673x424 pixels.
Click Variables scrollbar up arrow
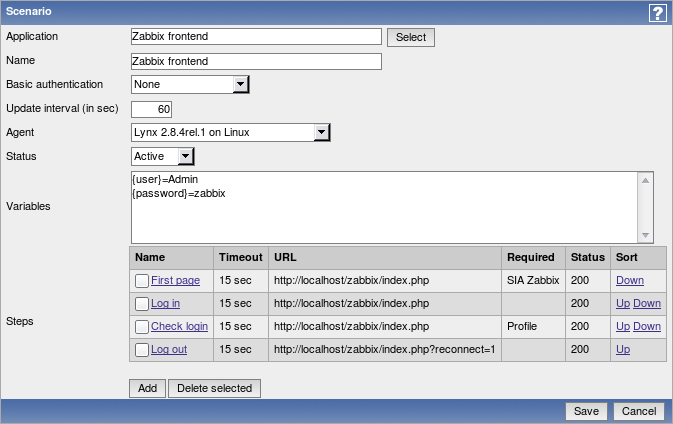click(645, 180)
